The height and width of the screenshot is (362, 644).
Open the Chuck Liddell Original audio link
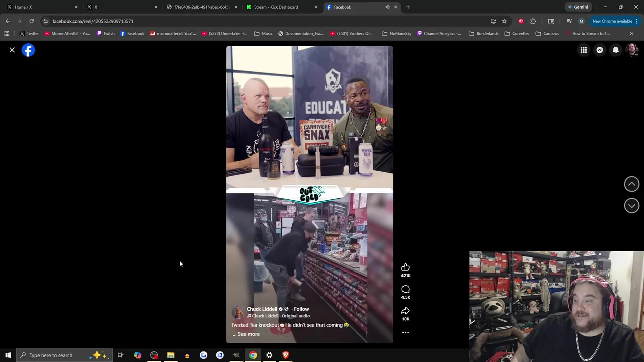coord(278,316)
